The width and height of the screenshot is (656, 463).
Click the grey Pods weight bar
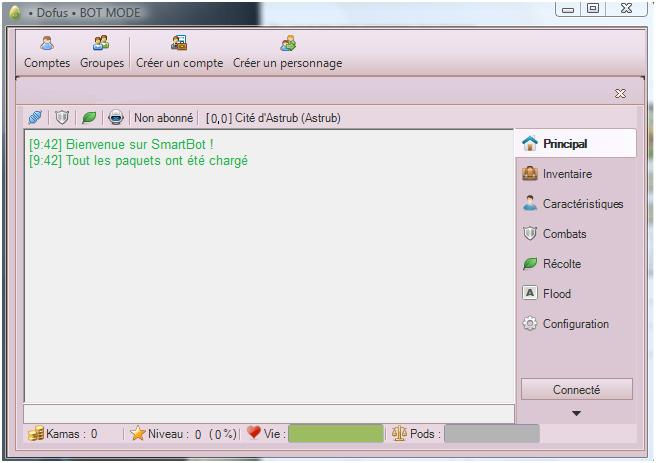point(492,434)
